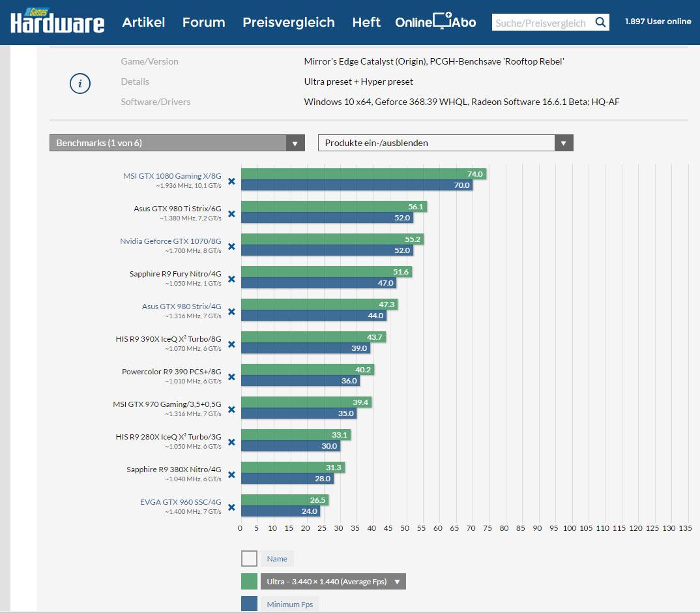Click the 1.897 User online text

658,22
